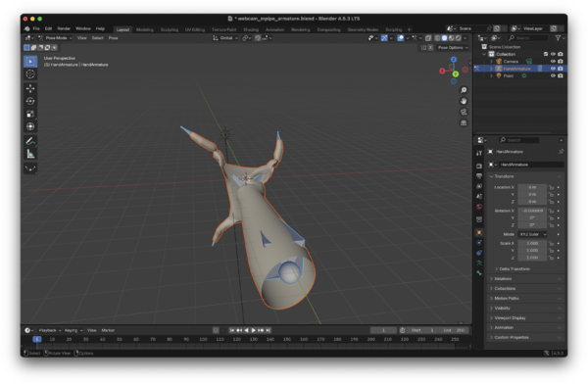Switch to the Animation workspace tab

[274, 29]
